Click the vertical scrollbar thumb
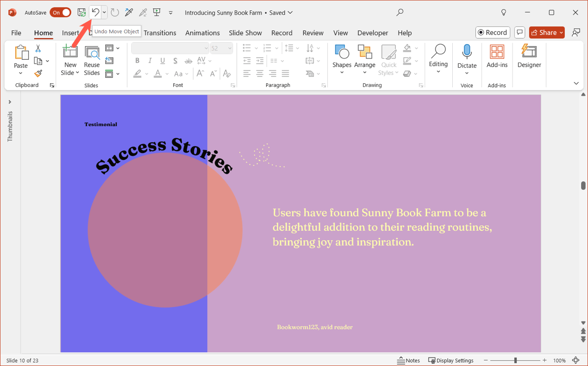Viewport: 588px width, 366px height. (583, 185)
